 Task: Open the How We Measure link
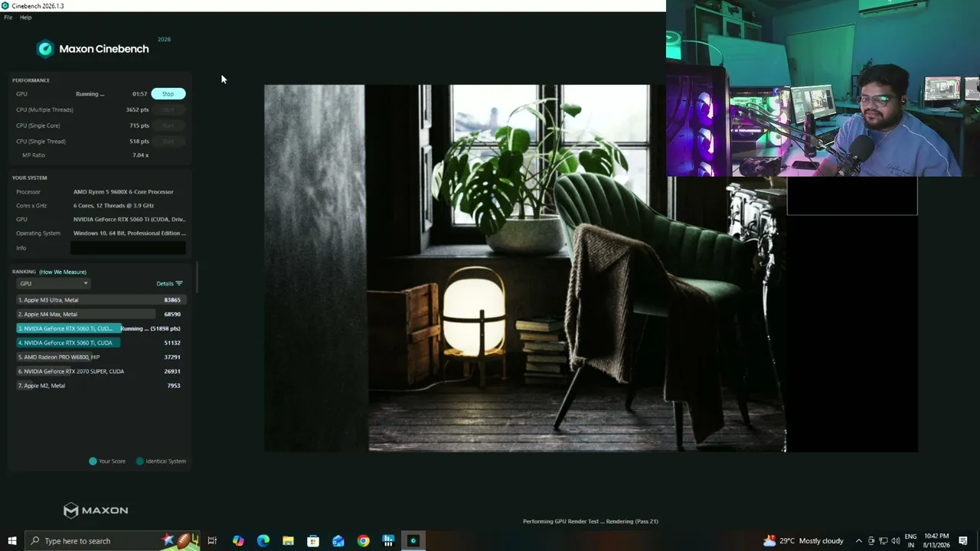[63, 272]
